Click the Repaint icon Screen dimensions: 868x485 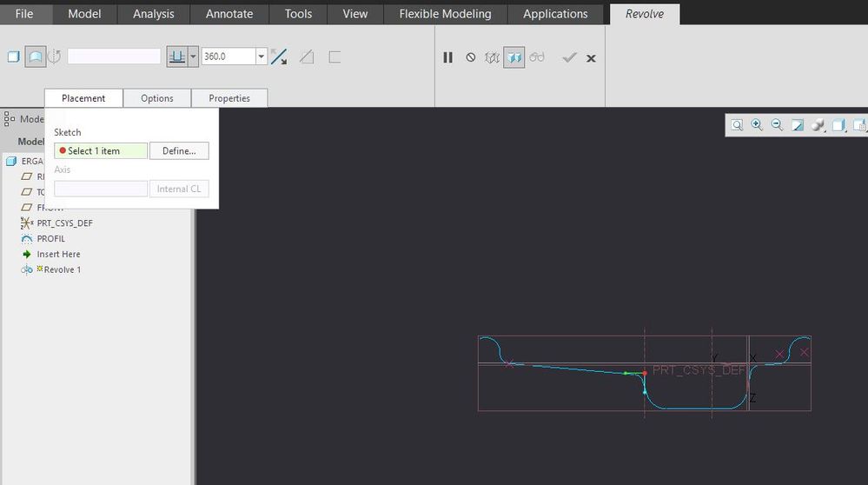(x=798, y=125)
